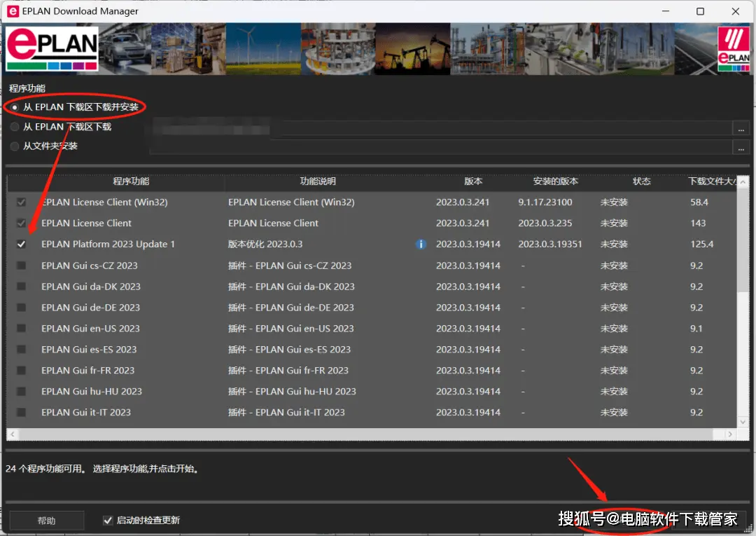Click the 下载文件大小 column header
The width and height of the screenshot is (756, 536).
coord(712,181)
